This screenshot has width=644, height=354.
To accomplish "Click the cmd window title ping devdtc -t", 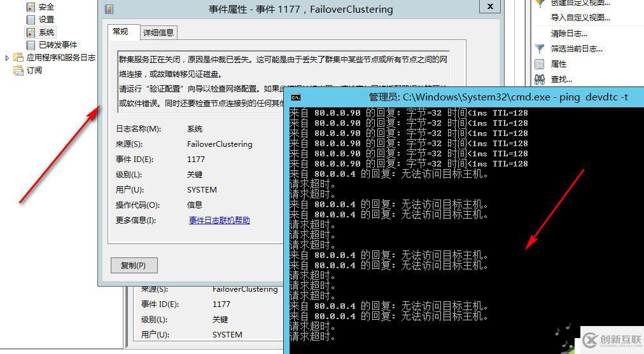I will point(594,97).
